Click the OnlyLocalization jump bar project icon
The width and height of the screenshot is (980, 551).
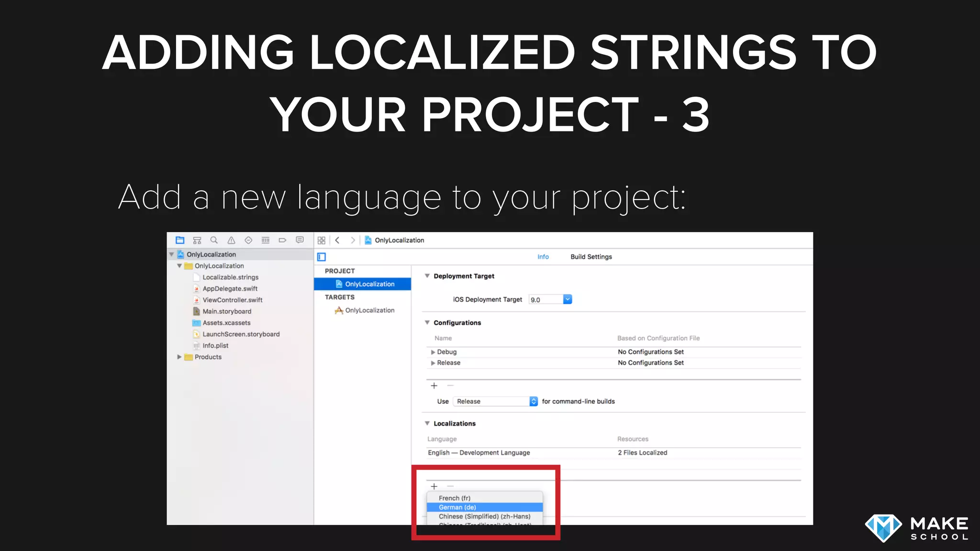(x=368, y=240)
